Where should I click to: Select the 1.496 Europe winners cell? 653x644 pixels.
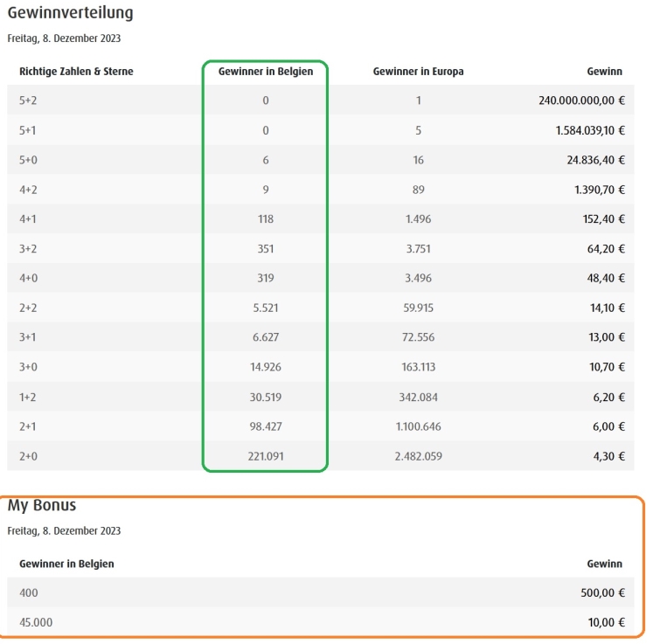[418, 219]
